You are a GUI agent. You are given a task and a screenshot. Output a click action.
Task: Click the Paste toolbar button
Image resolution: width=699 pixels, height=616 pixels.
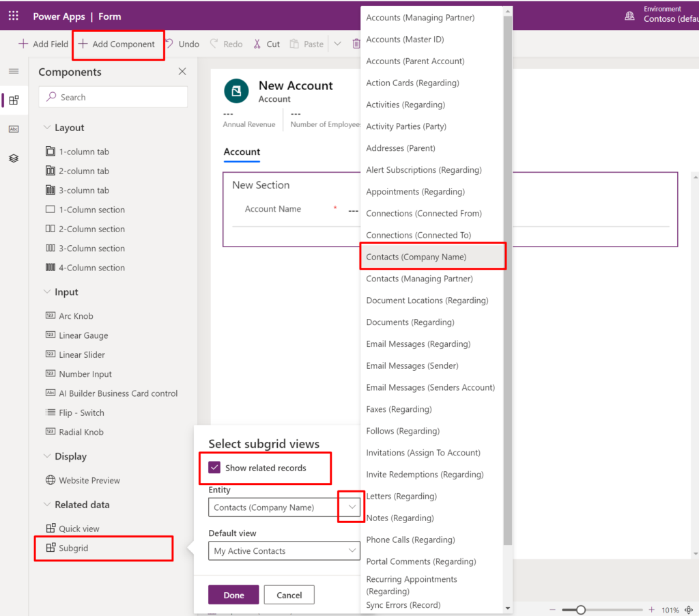pyautogui.click(x=306, y=44)
